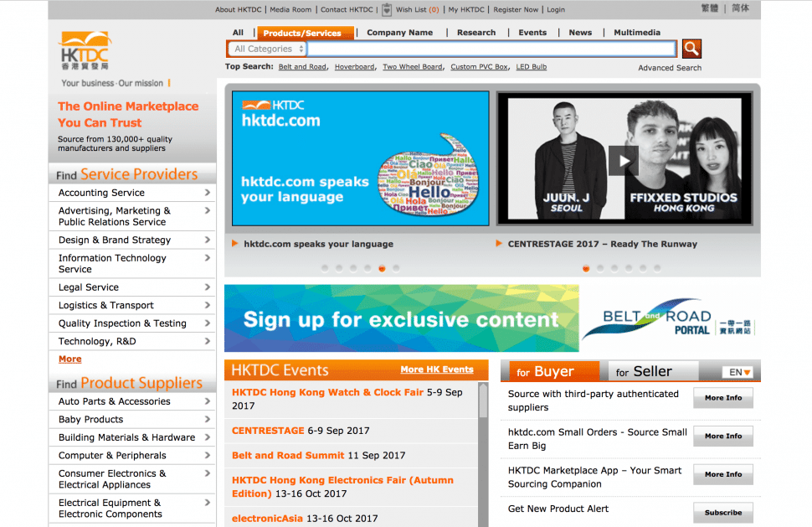Open More HK Events link
The image size is (812, 527).
436,369
